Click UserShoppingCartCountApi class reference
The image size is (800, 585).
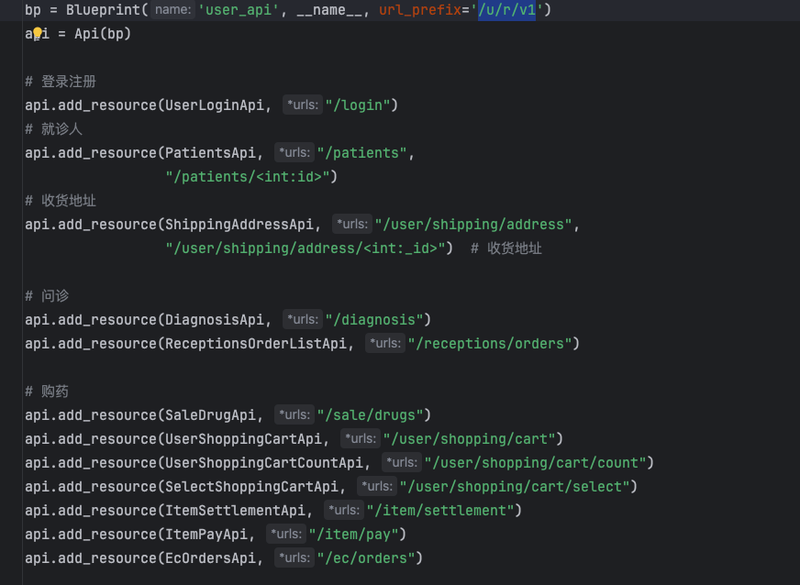pyautogui.click(x=264, y=463)
